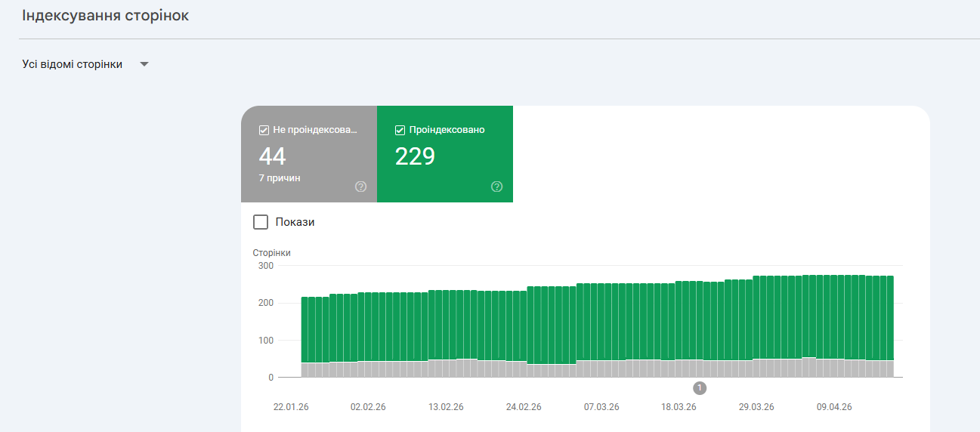
Task: Click the annotation marker labeled 1 below the chart
Action: [x=700, y=388]
